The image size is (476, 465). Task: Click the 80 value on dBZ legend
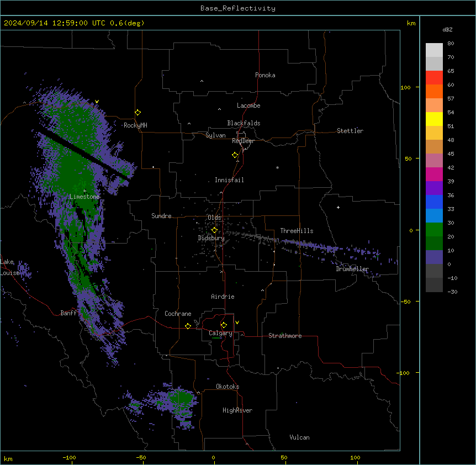451,44
